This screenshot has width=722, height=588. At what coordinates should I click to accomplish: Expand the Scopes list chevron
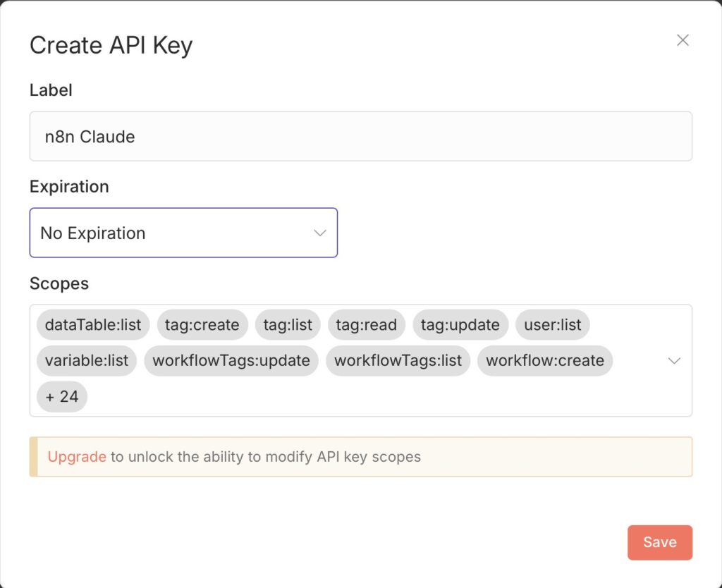(674, 360)
